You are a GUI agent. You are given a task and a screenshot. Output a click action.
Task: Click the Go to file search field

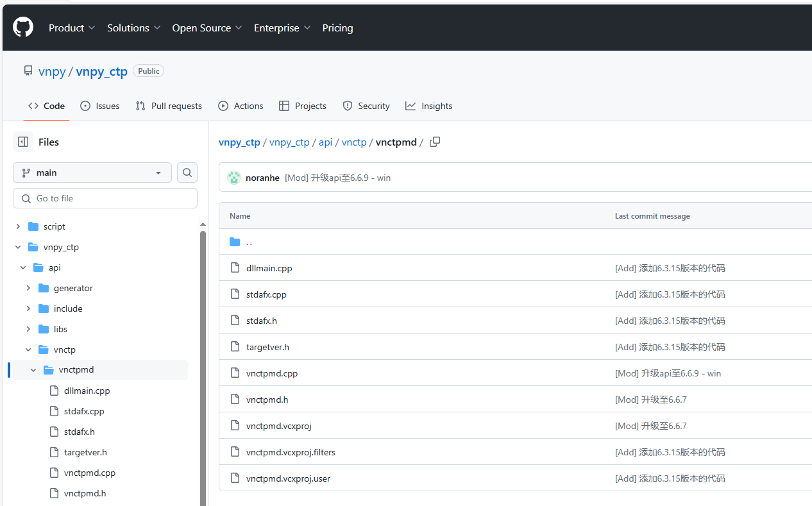pyautogui.click(x=105, y=198)
